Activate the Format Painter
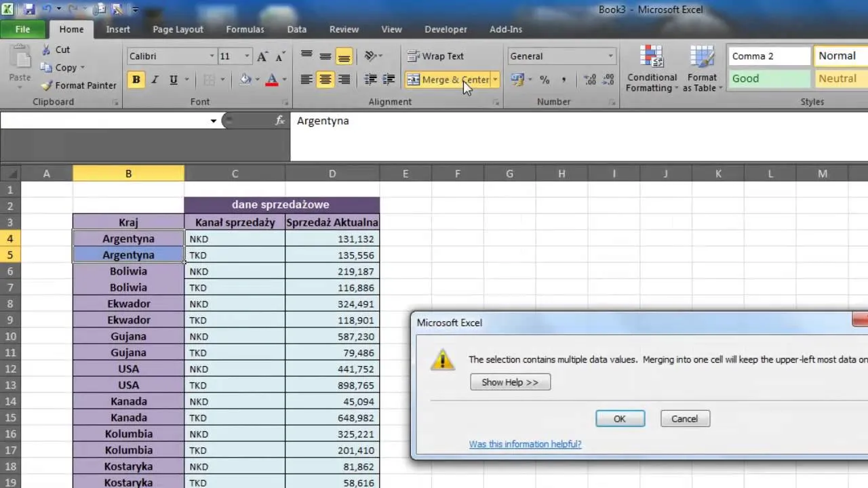 [78, 85]
